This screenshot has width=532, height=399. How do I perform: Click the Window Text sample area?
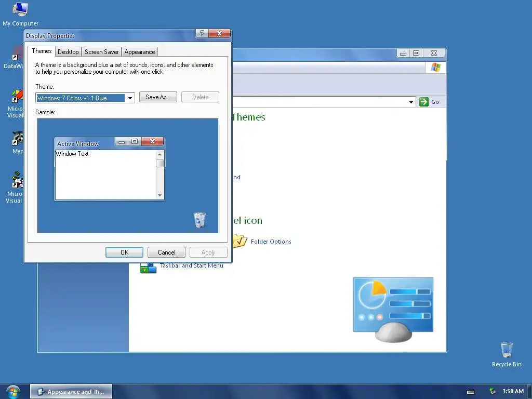[105, 175]
